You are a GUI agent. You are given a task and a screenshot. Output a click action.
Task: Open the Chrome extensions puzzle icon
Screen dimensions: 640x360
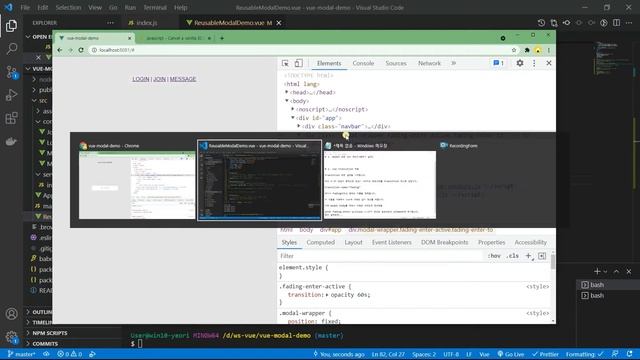coord(527,50)
